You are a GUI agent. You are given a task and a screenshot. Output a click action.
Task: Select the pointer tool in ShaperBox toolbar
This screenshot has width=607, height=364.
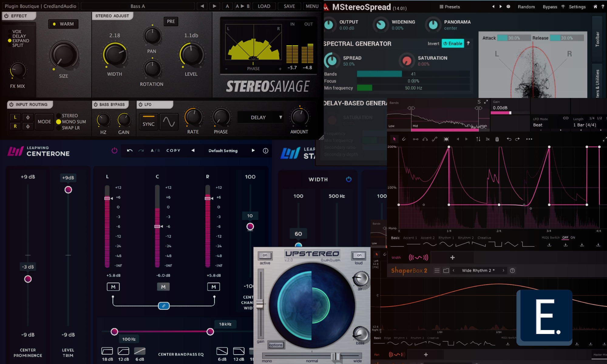(x=394, y=139)
